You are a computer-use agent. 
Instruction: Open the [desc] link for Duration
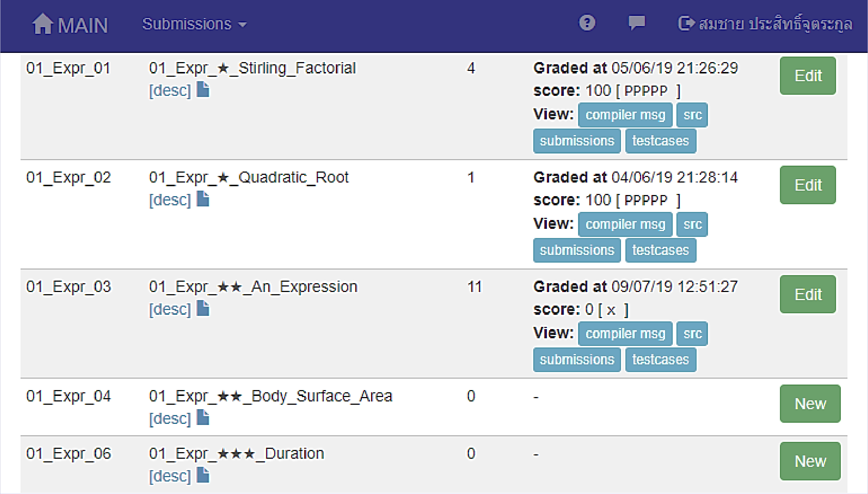tap(170, 476)
